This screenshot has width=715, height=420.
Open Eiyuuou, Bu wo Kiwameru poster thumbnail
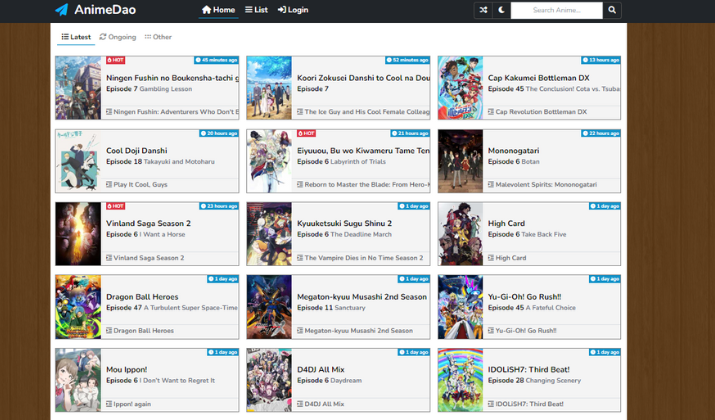pos(269,161)
